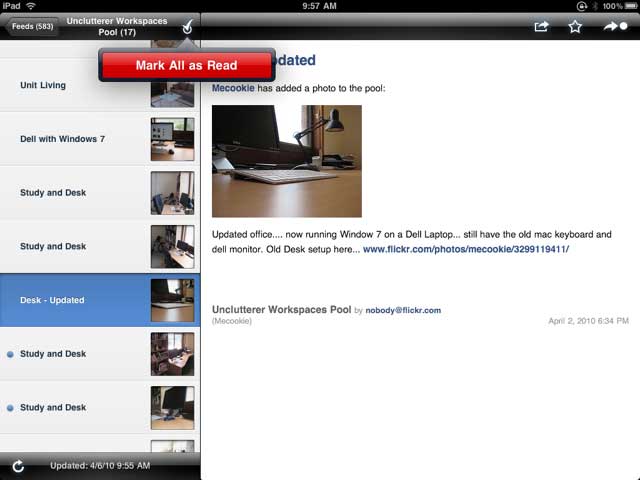Tap the checkmark icon above the article list
640x480 pixels.
point(186,28)
